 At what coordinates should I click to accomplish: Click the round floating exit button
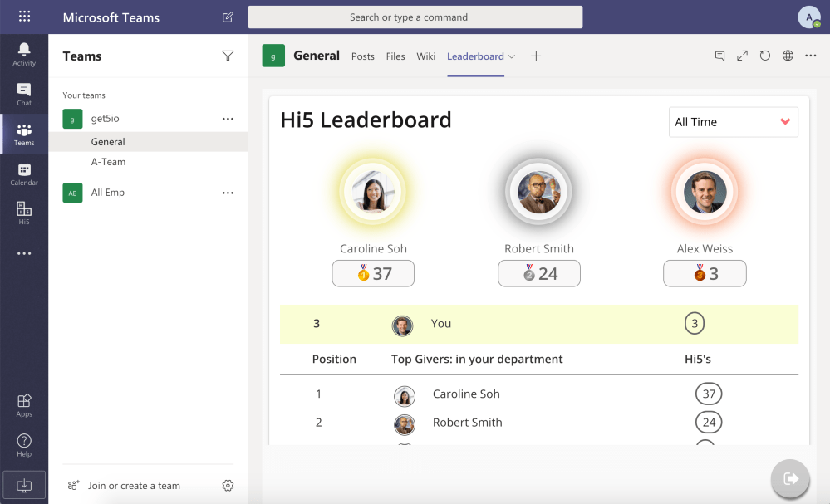coord(790,478)
